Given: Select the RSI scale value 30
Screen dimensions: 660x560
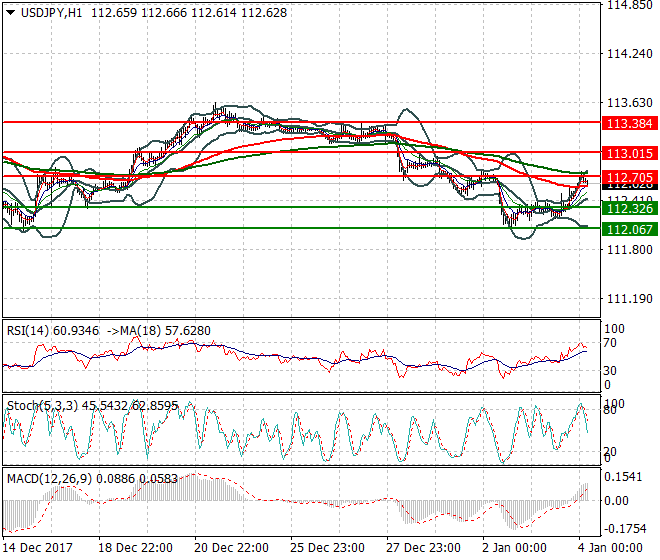Looking at the screenshot, I should point(610,371).
